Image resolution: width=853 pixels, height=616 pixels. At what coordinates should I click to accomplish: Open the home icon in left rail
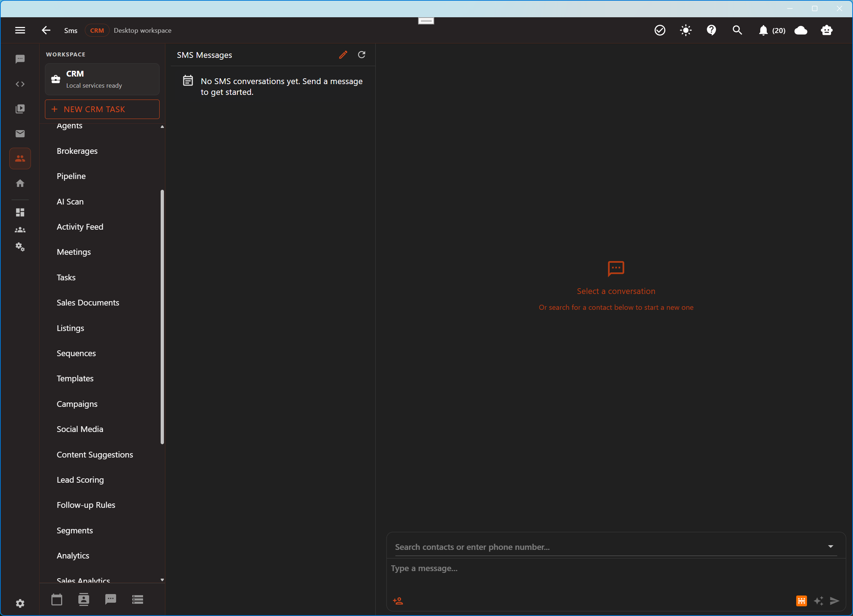(x=20, y=183)
